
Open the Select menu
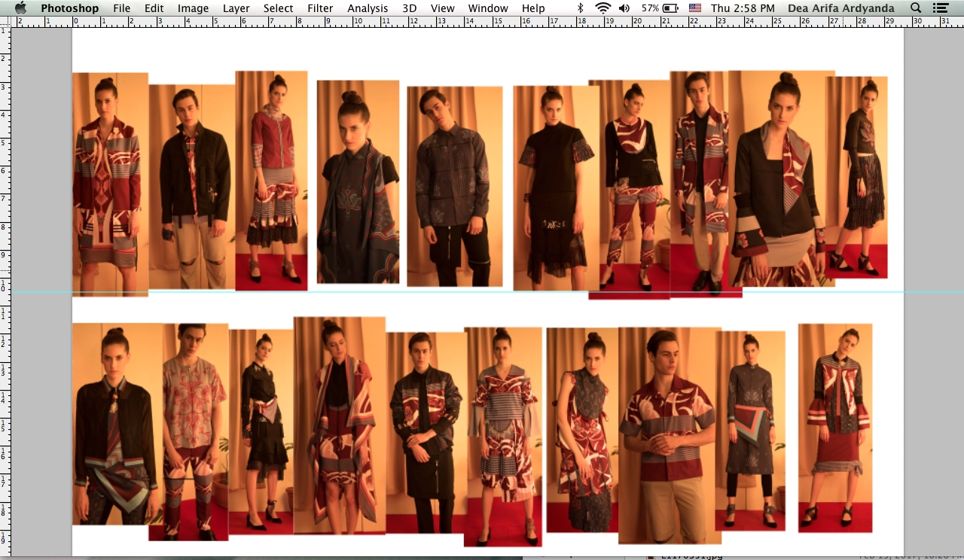point(278,8)
